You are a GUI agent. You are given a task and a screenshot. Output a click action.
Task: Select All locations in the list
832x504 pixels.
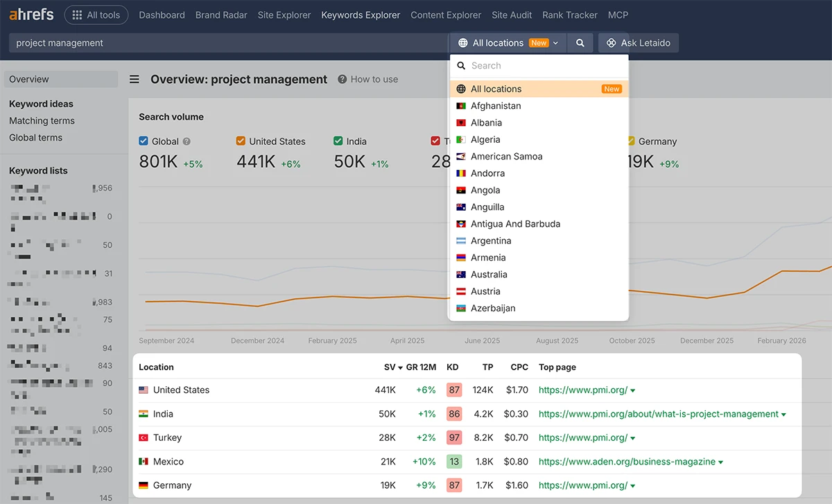point(539,89)
